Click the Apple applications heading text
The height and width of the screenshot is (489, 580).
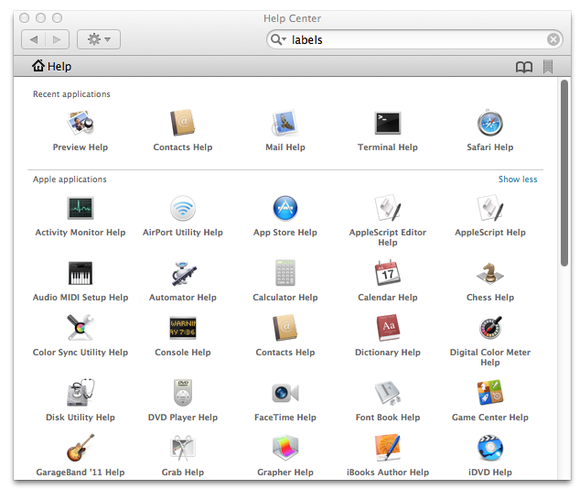(70, 179)
